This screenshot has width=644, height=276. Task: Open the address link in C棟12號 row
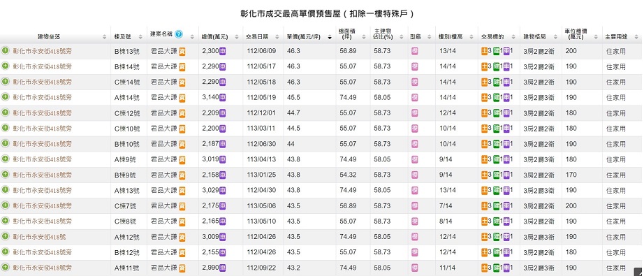tap(43, 113)
